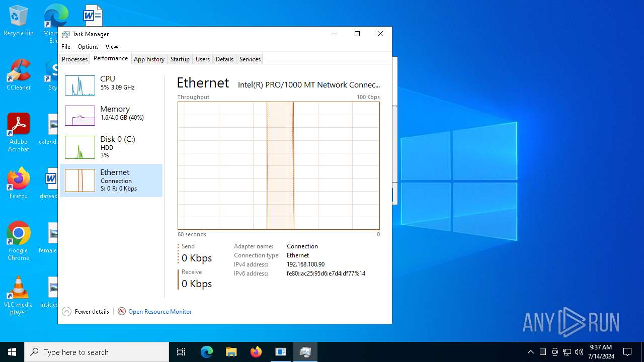Open the Recycle Bin desktop icon
This screenshot has width=644, height=362.
click(19, 21)
